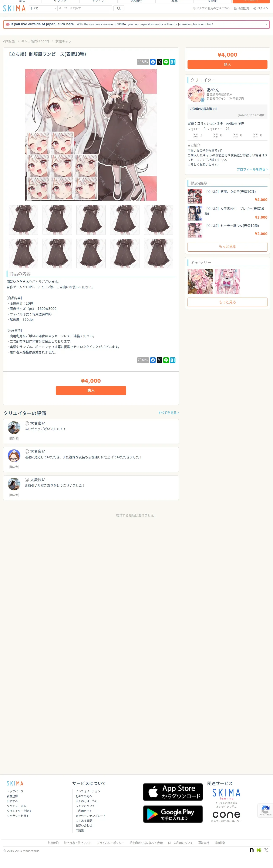
Task: Share on Facebook using the upper icon
Action: 153,62
